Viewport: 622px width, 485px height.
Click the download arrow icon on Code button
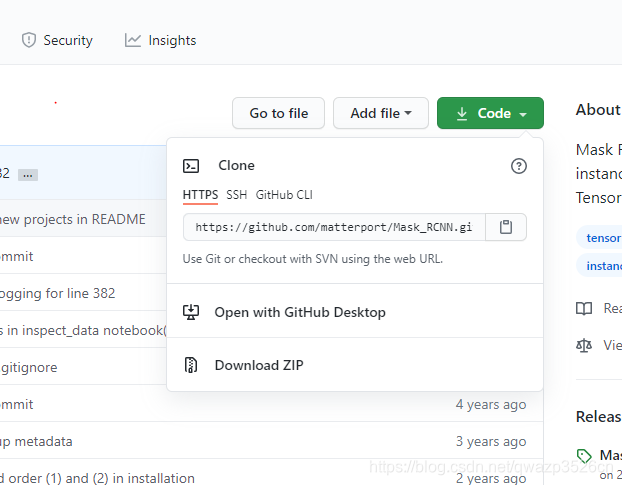click(462, 113)
